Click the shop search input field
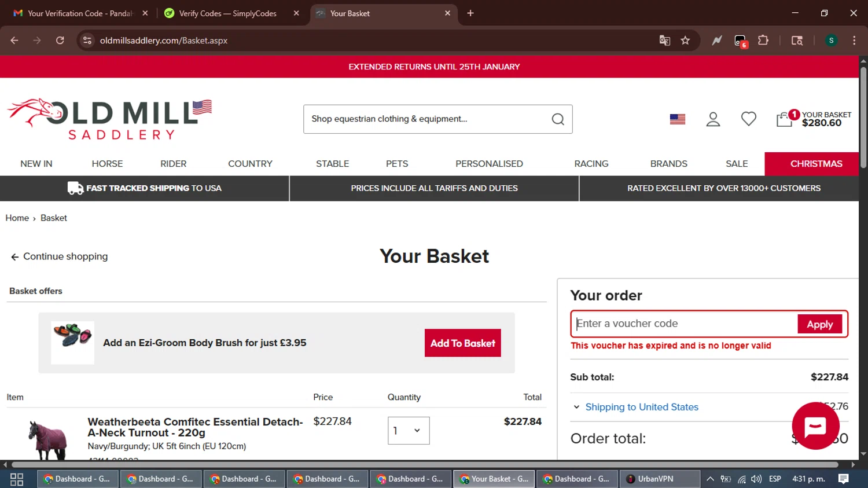 coord(428,119)
